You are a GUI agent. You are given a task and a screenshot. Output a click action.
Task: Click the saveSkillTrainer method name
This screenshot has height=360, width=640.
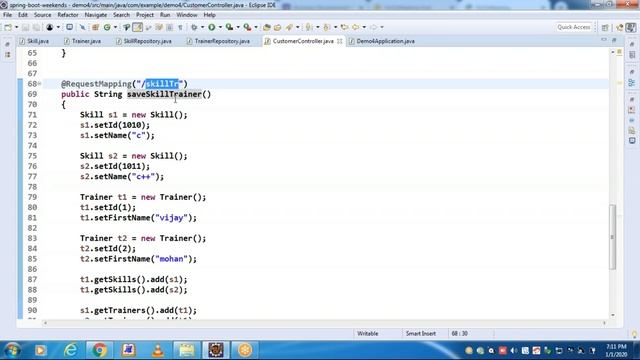164,94
